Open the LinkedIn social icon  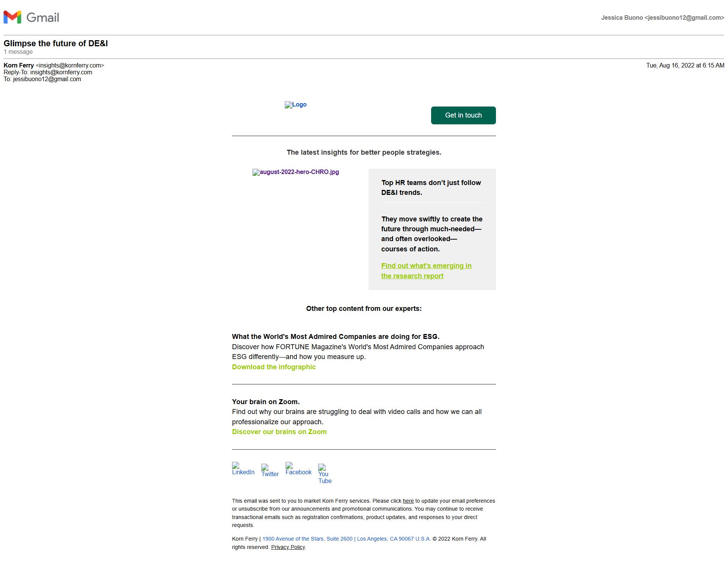[243, 469]
